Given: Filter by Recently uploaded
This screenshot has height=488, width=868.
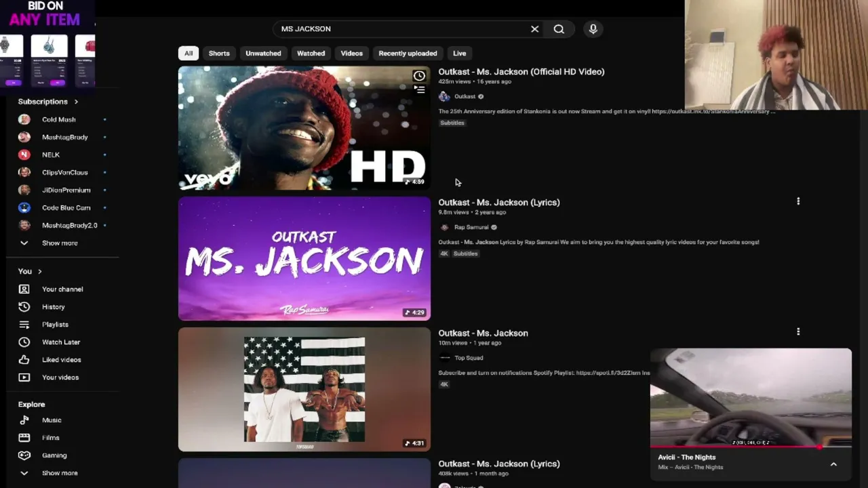Looking at the screenshot, I should (x=408, y=54).
